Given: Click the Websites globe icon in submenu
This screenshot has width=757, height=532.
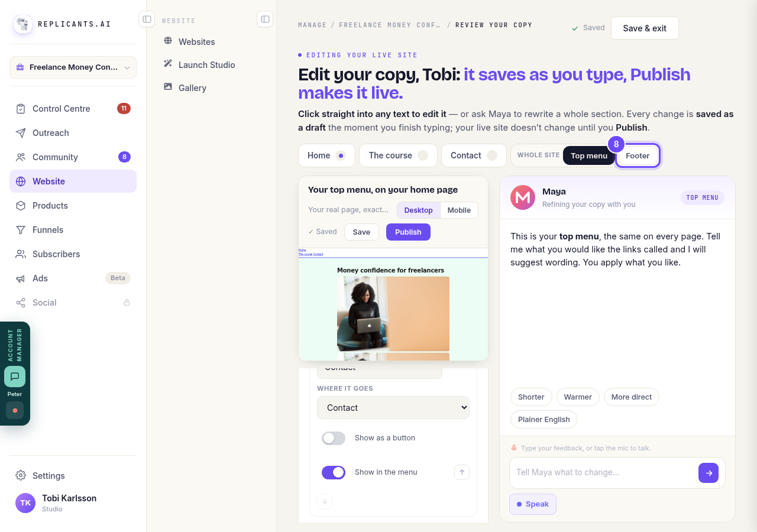Looking at the screenshot, I should (168, 41).
